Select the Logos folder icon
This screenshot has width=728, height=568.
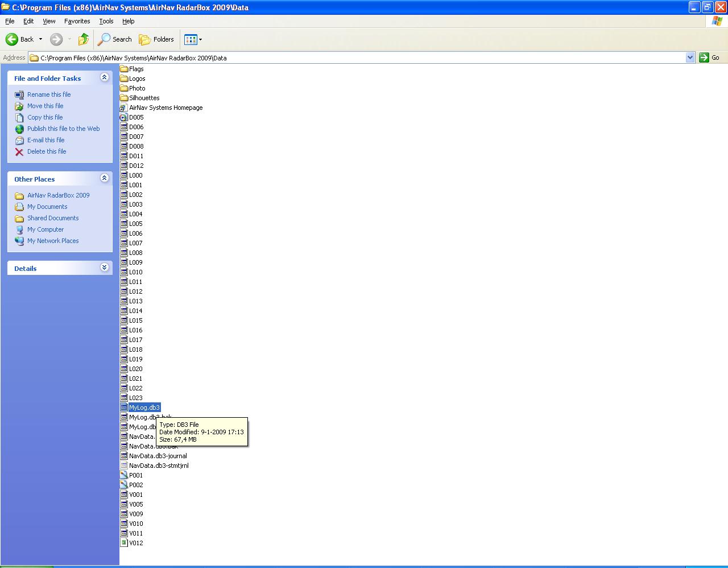point(124,79)
